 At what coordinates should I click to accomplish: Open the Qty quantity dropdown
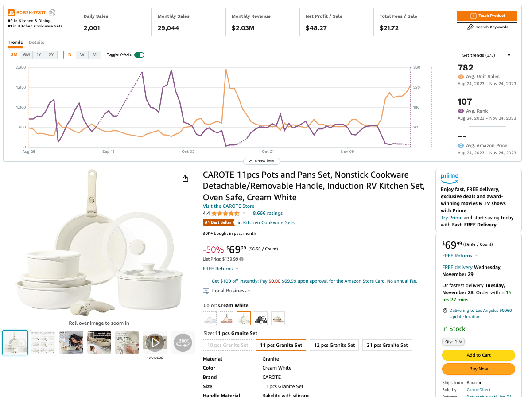[453, 342]
